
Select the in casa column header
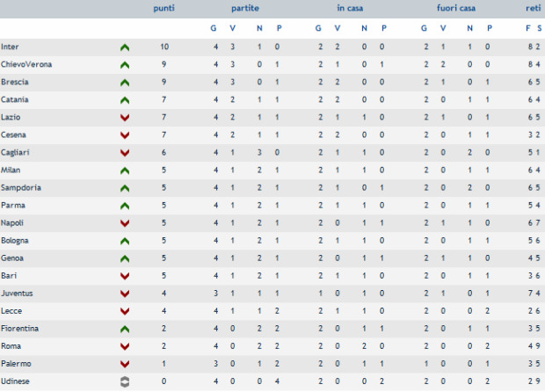tap(350, 8)
